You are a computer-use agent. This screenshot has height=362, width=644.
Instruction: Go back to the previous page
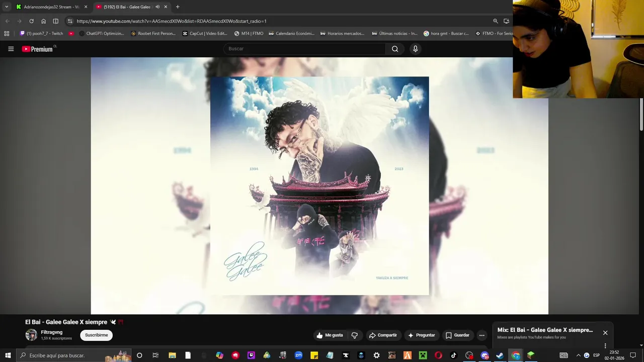click(x=7, y=21)
